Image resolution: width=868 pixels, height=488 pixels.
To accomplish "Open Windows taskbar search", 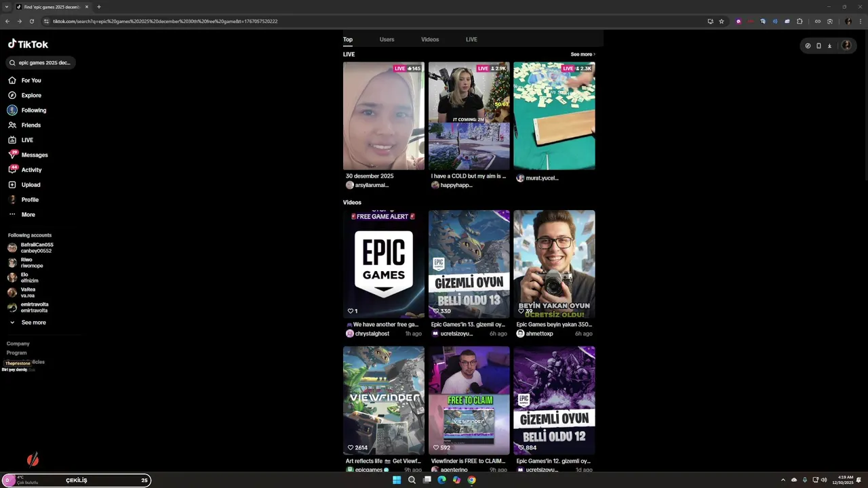I will 412,480.
